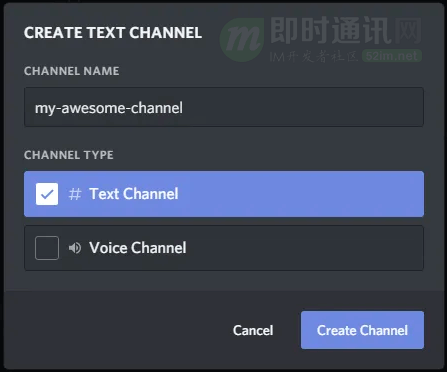Select the hash icon beside Text Channel
The height and width of the screenshot is (372, 447).
point(75,194)
